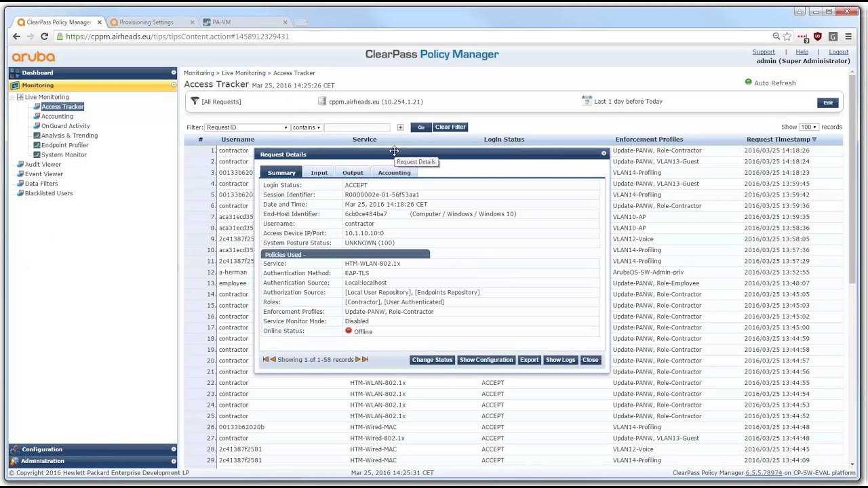
Task: Click the Analysis & Trending chart icon
Action: (x=37, y=136)
